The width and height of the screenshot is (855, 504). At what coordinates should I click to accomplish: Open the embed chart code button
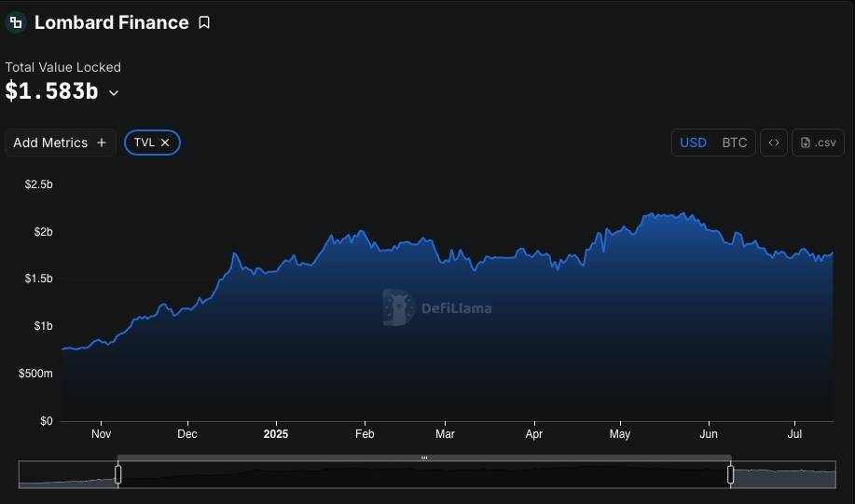pos(774,143)
